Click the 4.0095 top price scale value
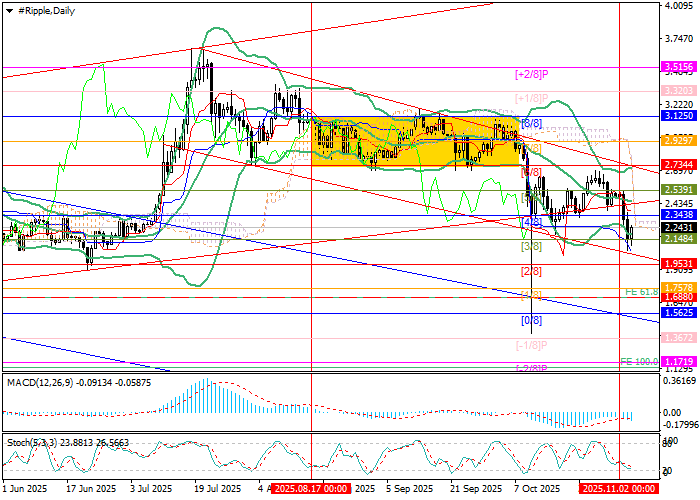 click(x=679, y=6)
